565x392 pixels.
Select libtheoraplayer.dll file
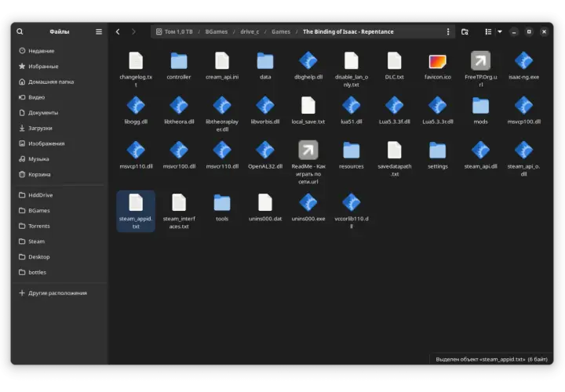(x=222, y=114)
